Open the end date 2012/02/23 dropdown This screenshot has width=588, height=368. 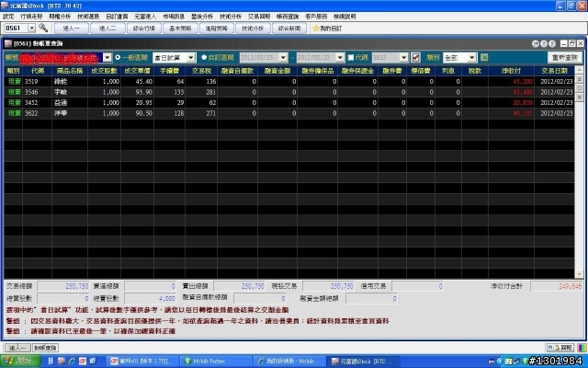click(x=340, y=57)
